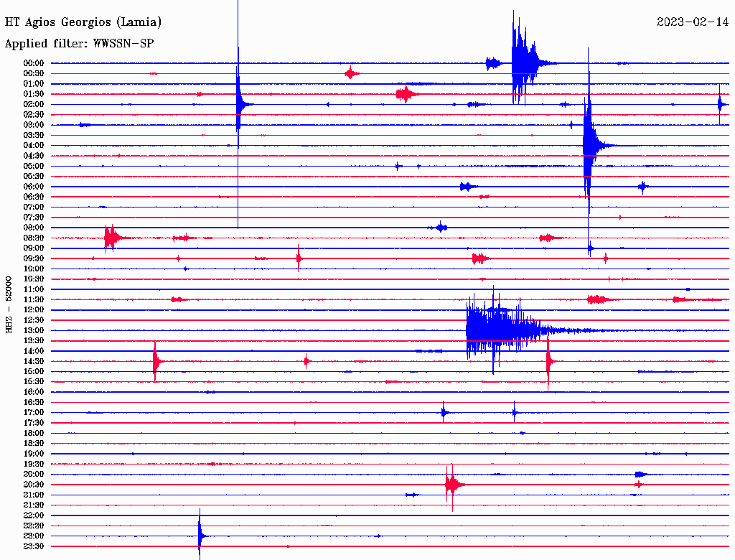
Task: Click the 09:30 time label
Action: pyautogui.click(x=34, y=259)
